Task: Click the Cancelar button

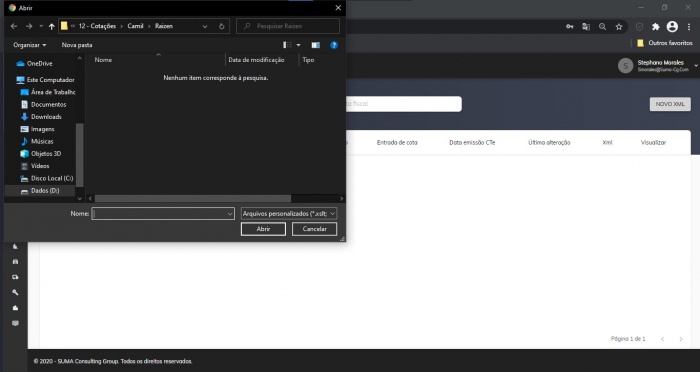Action: click(314, 229)
